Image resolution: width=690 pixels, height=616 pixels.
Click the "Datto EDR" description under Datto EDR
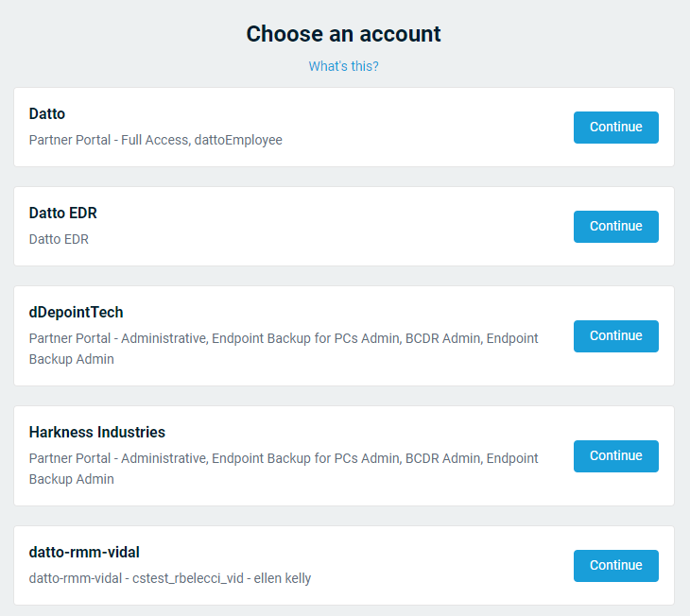(59, 239)
